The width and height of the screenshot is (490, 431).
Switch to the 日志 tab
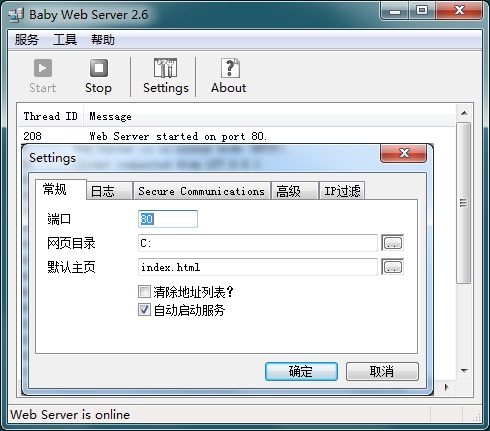109,191
